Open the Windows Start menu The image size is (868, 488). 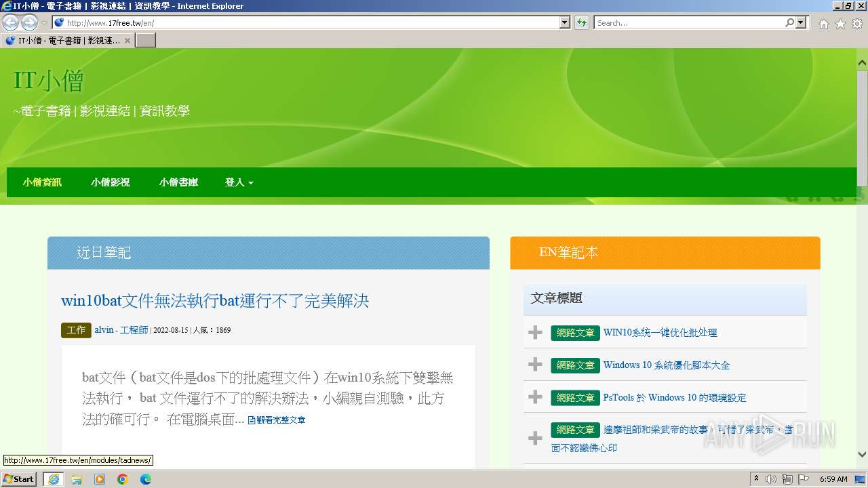point(19,479)
